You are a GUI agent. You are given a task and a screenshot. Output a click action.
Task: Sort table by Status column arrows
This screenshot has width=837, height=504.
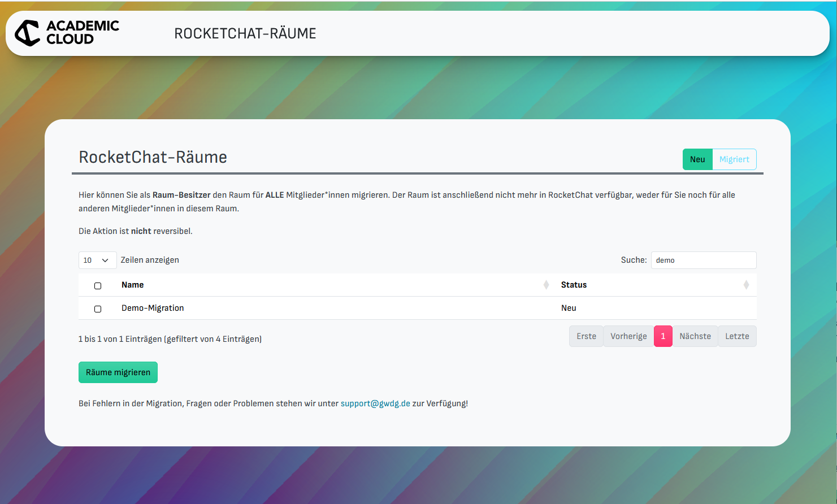point(746,285)
